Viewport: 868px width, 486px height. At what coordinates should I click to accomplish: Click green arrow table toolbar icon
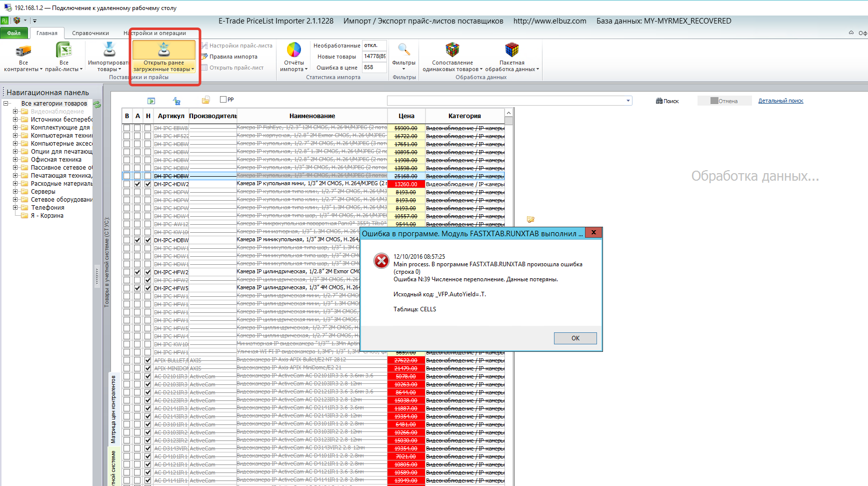(151, 101)
